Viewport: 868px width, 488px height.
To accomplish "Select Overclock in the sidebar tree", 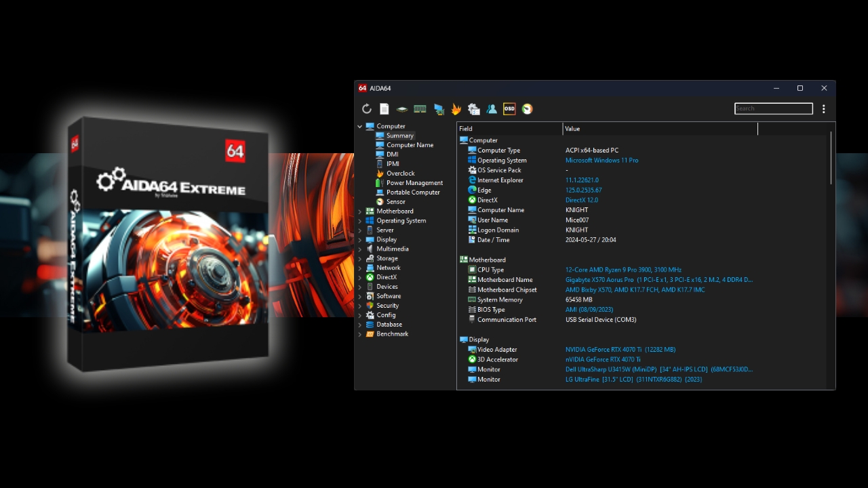I will click(400, 174).
